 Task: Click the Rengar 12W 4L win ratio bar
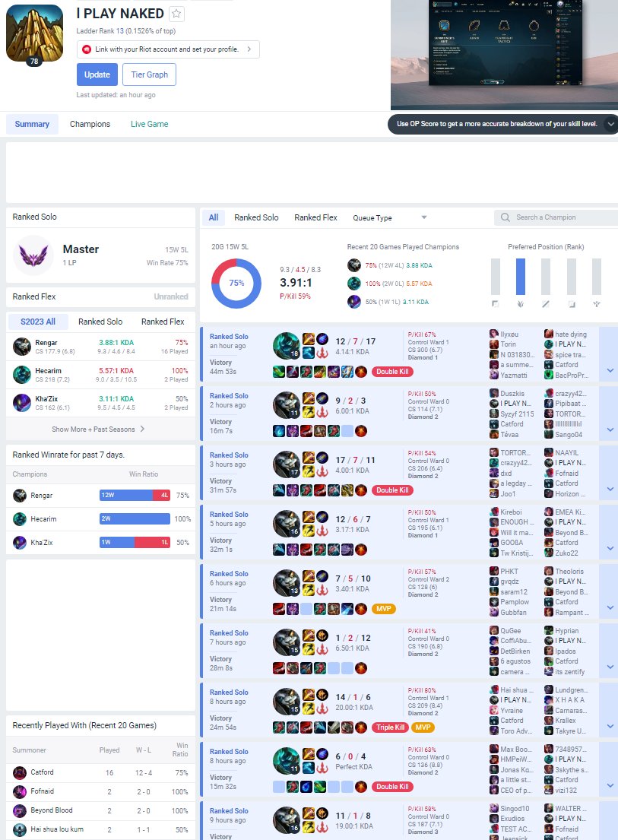pos(135,496)
